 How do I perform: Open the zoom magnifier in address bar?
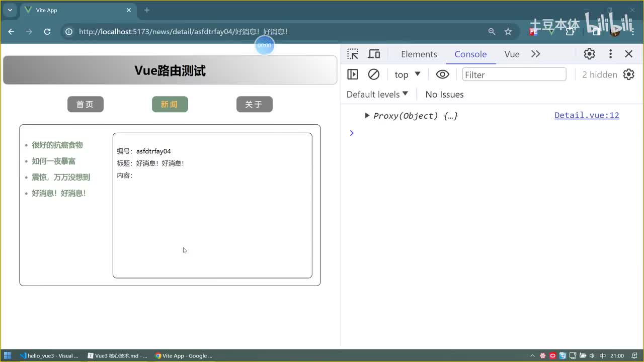pos(492,32)
